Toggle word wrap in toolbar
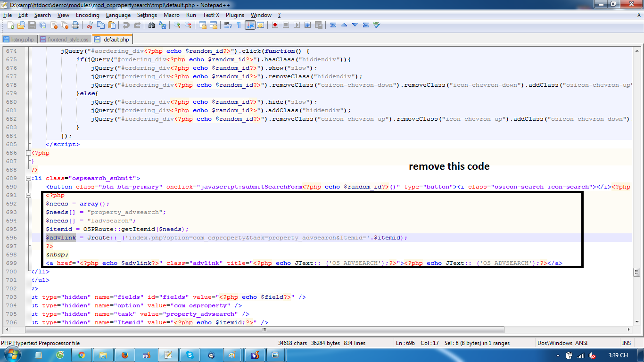644x362 pixels. tap(228, 25)
